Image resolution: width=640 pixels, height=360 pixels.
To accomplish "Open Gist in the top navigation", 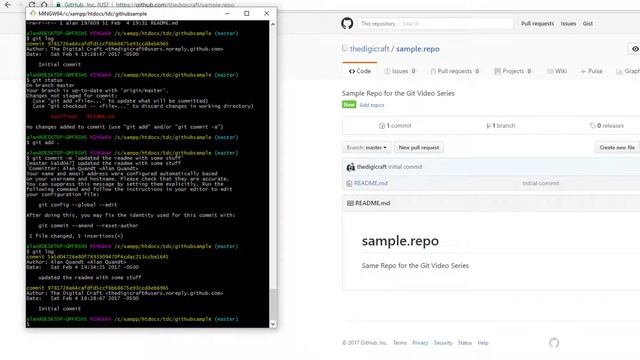I will click(x=588, y=24).
